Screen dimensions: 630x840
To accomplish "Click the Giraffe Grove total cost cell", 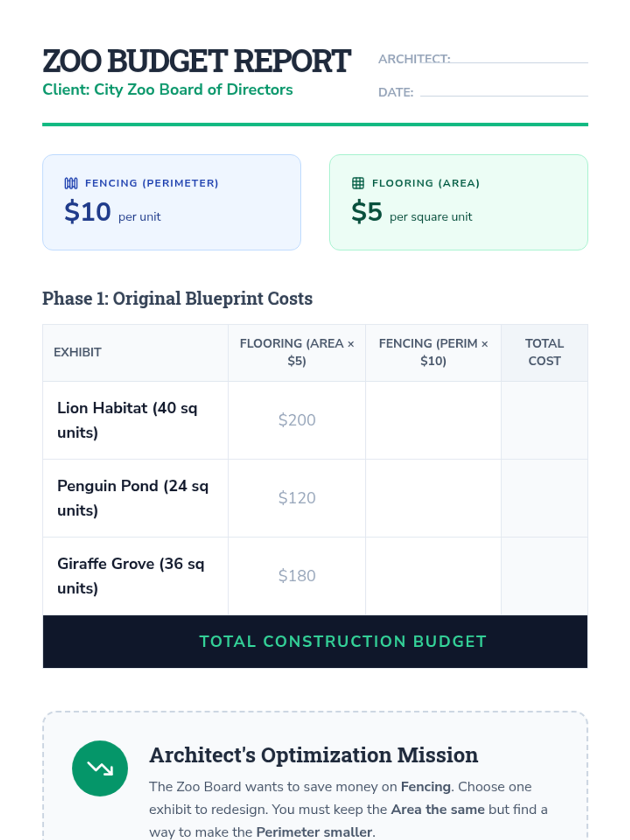I will (x=544, y=575).
